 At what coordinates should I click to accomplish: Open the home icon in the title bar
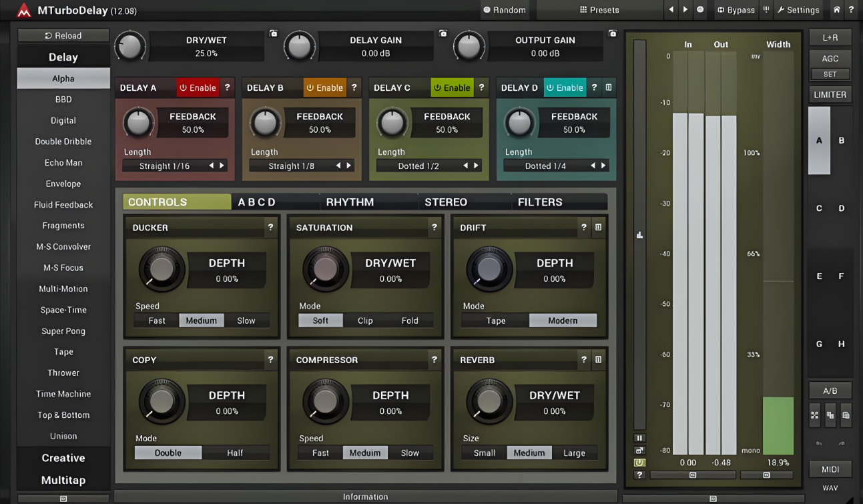pos(836,10)
